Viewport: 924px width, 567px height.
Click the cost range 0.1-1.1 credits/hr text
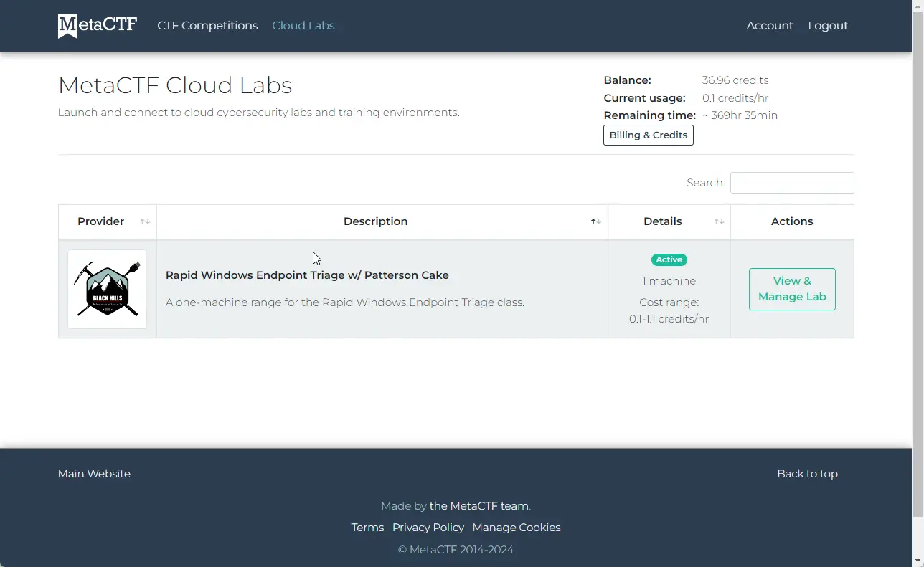(x=669, y=310)
